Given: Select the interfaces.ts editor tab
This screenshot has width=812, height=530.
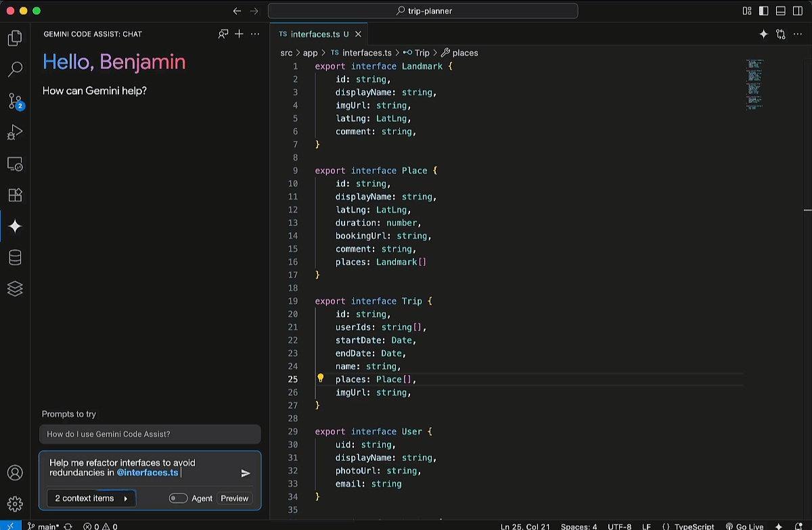Looking at the screenshot, I should [319, 34].
